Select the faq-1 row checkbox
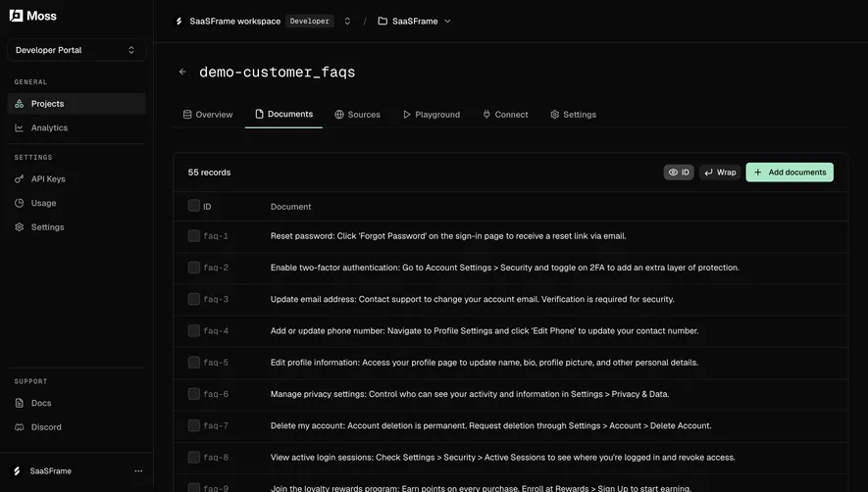 [194, 236]
